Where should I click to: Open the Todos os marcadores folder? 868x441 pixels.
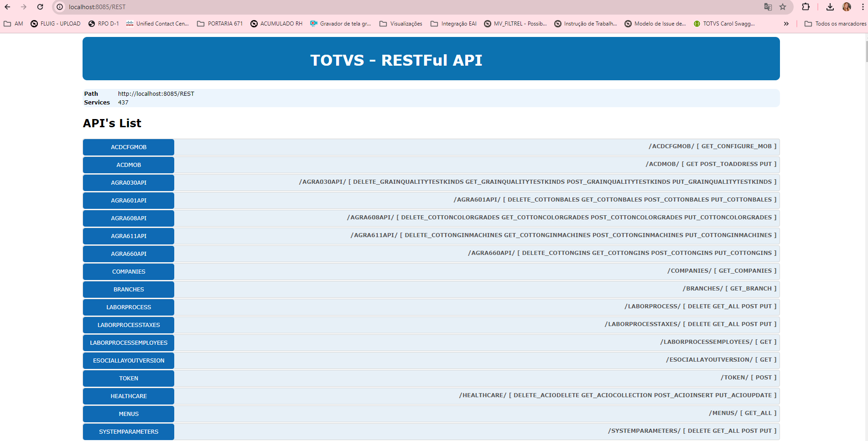(x=835, y=24)
